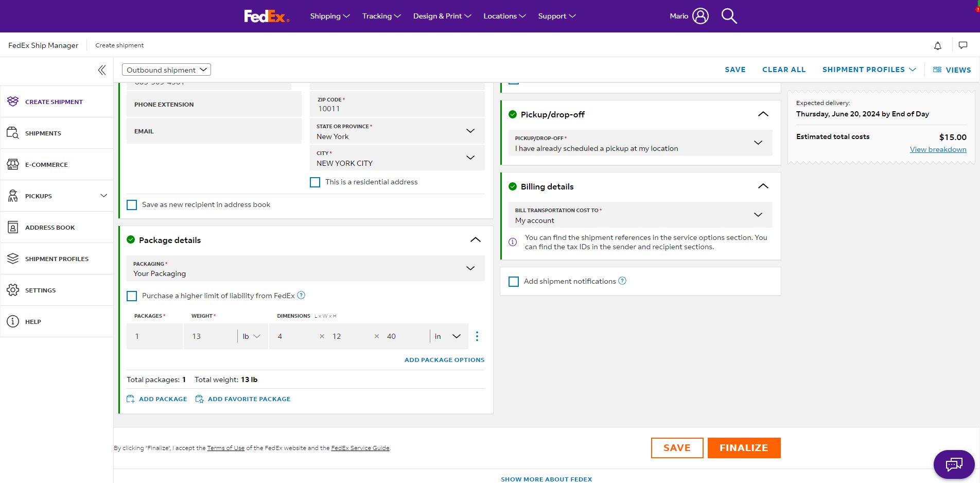Click the Shipment Profiles sidebar icon

pyautogui.click(x=13, y=258)
